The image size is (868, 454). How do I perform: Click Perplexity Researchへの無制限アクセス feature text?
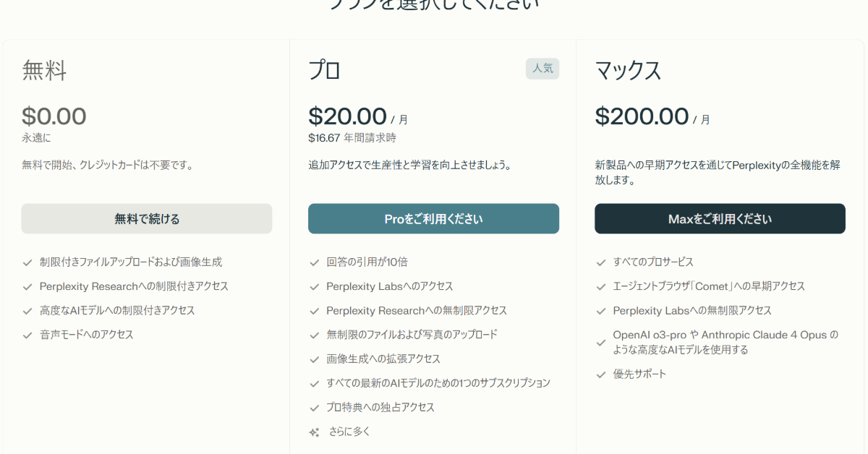pos(417,311)
